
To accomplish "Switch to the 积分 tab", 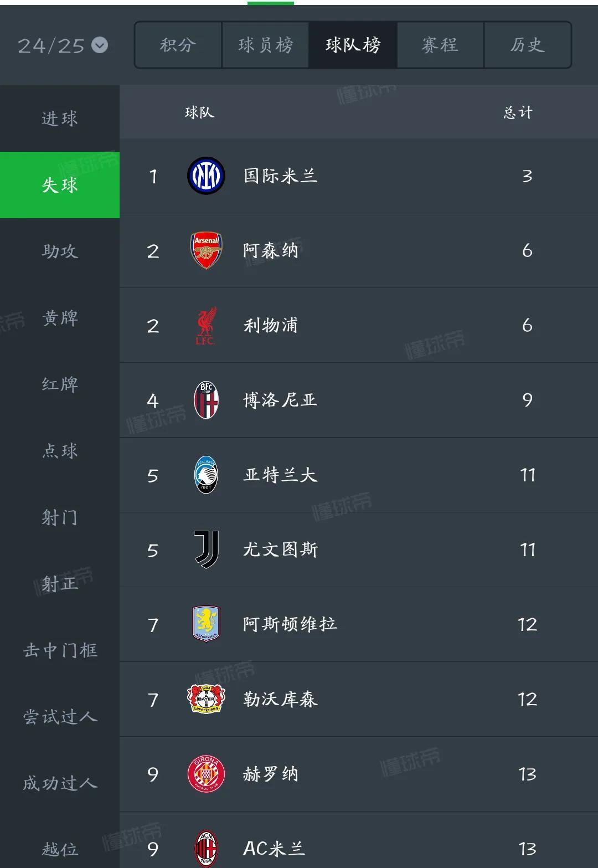I will (x=178, y=45).
